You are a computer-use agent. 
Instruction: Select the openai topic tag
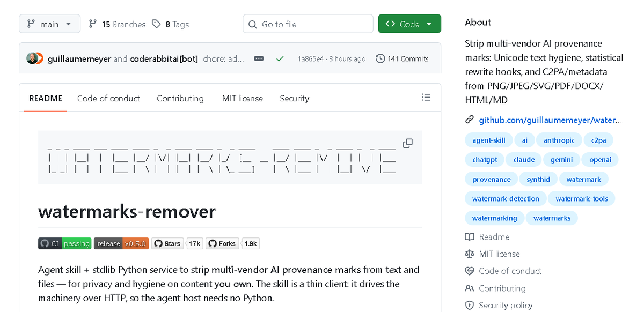[x=600, y=160]
